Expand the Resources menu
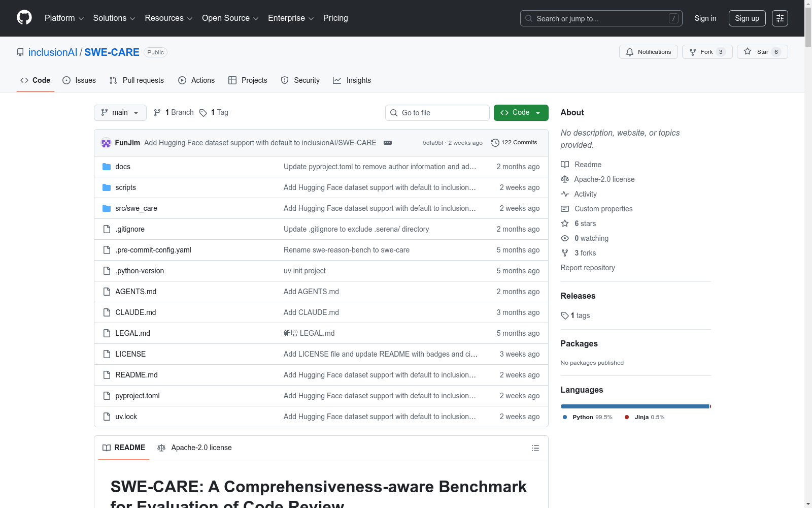The image size is (812, 508). tap(168, 18)
